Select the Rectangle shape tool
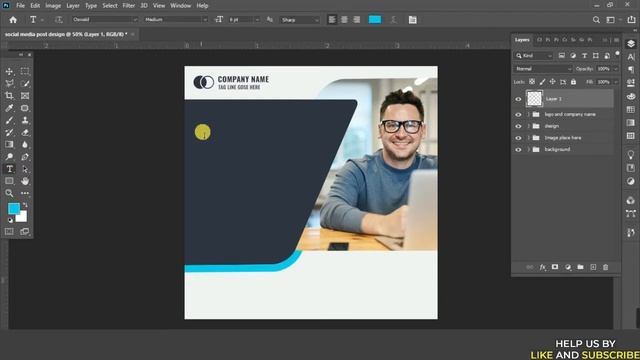The image size is (640, 360). click(x=9, y=181)
